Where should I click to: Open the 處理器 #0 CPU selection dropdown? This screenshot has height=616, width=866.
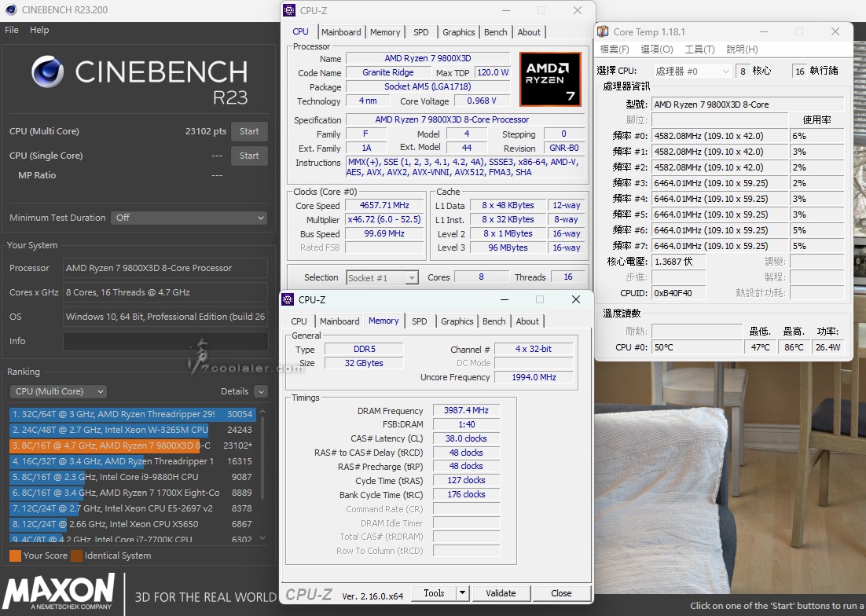(692, 71)
